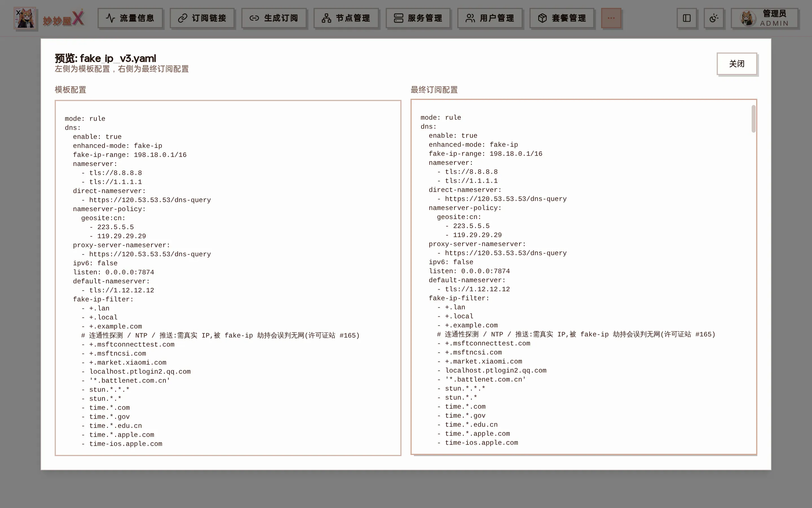This screenshot has width=812, height=508.
Task: Open 用户管理 user management
Action: 490,18
